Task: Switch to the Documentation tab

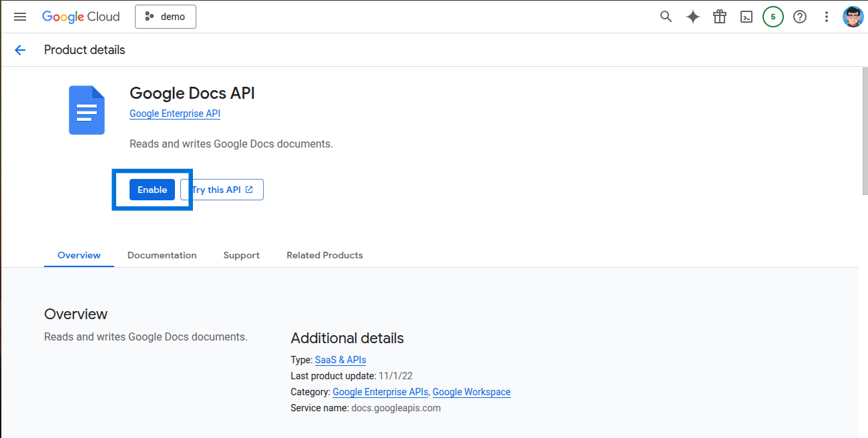Action: (x=162, y=255)
